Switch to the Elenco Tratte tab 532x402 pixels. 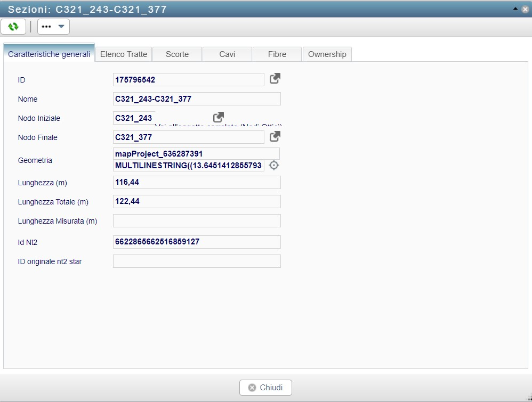pos(124,54)
